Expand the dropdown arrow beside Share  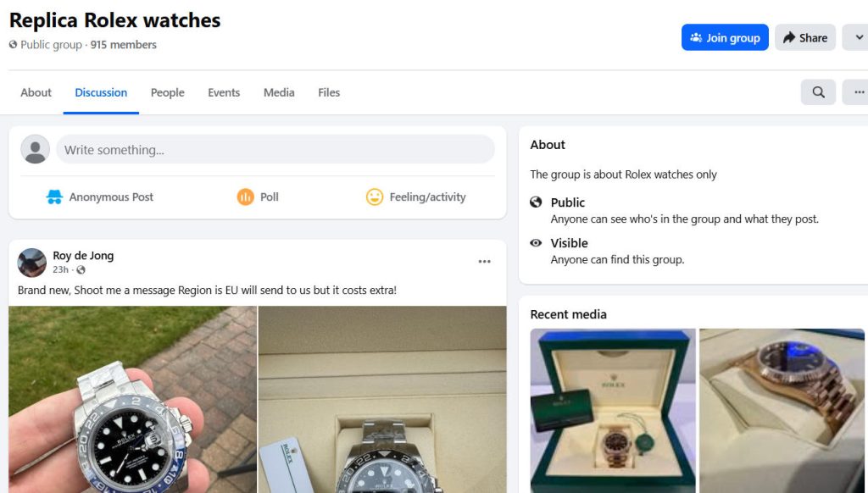[x=858, y=37]
